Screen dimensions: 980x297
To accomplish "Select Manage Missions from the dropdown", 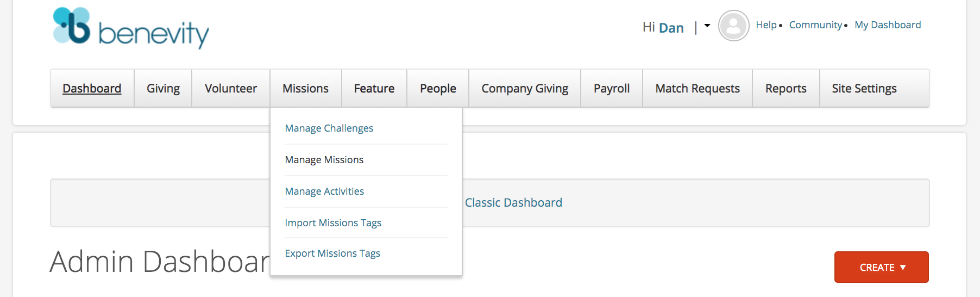I will click(x=324, y=160).
